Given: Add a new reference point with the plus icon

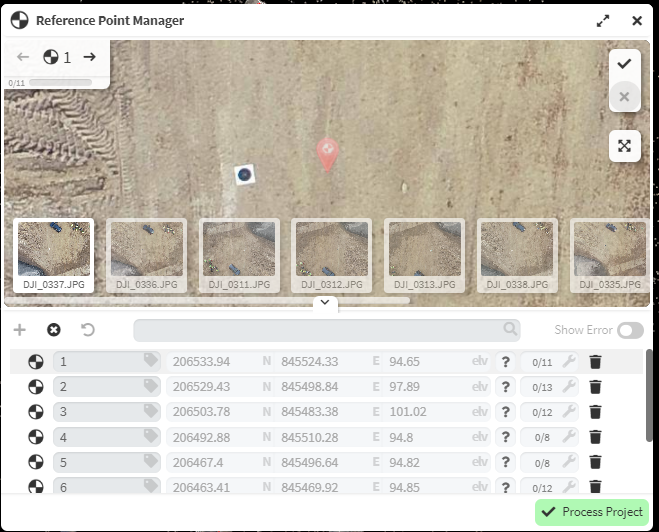Looking at the screenshot, I should (20, 330).
